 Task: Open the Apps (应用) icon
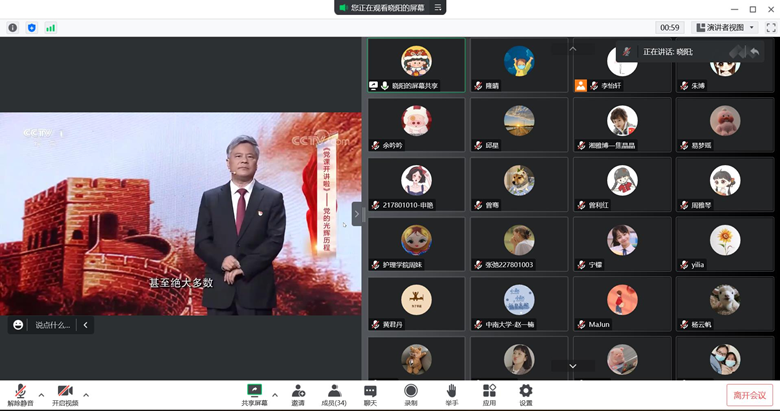(x=489, y=392)
